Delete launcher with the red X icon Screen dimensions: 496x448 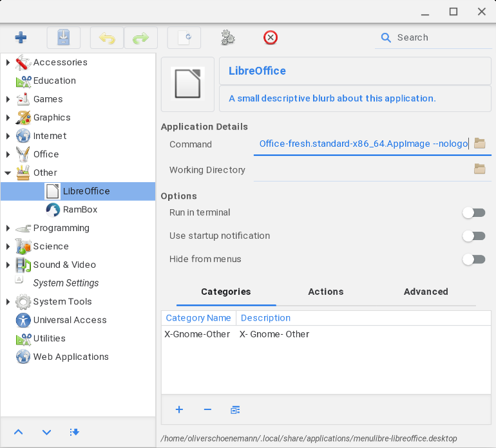(271, 37)
